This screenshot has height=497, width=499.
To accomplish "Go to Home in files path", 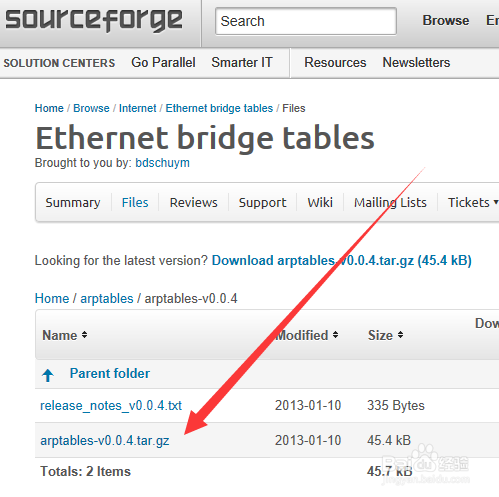I will tap(52, 298).
